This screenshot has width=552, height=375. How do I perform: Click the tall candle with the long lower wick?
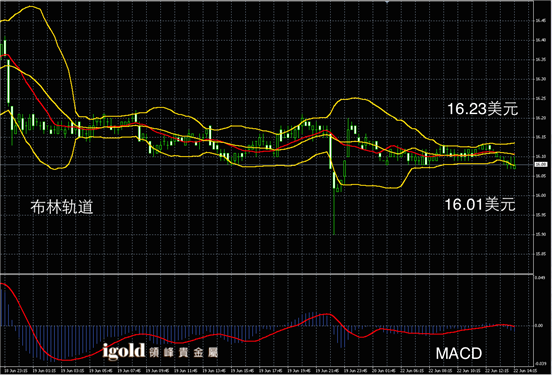[x=334, y=202]
